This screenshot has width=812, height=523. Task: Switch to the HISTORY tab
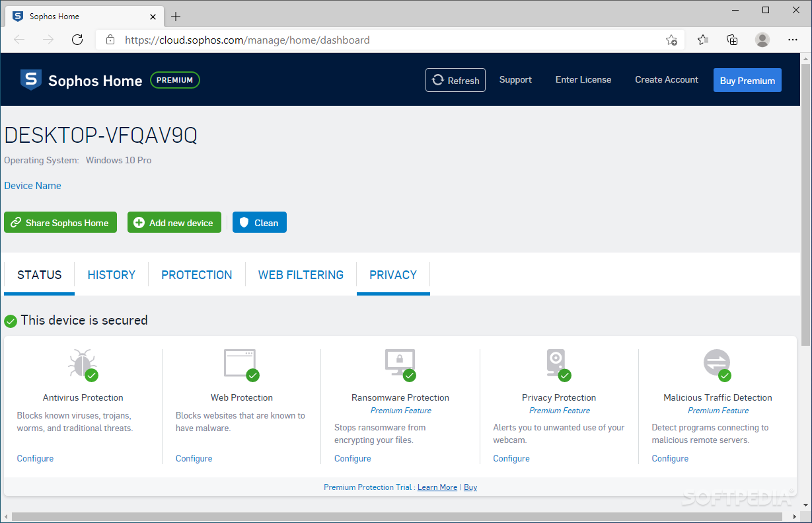pos(112,275)
